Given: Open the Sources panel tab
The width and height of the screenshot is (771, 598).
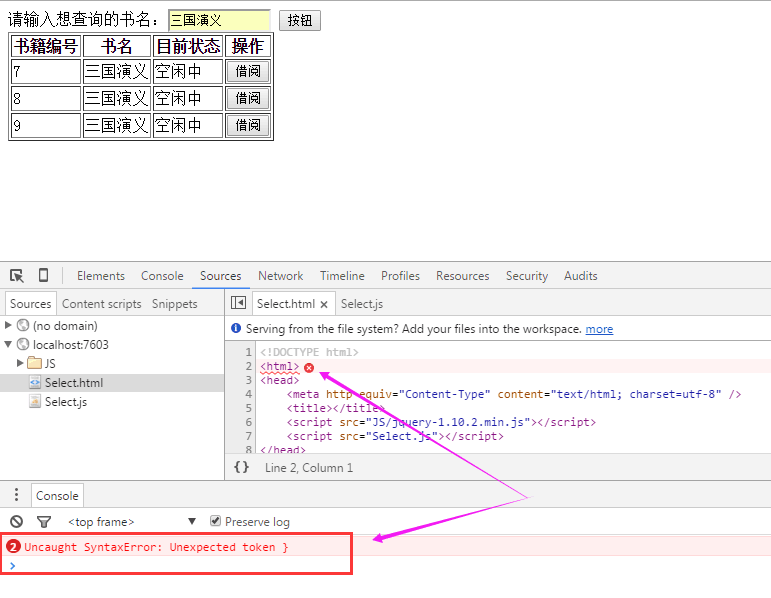Looking at the screenshot, I should point(220,276).
